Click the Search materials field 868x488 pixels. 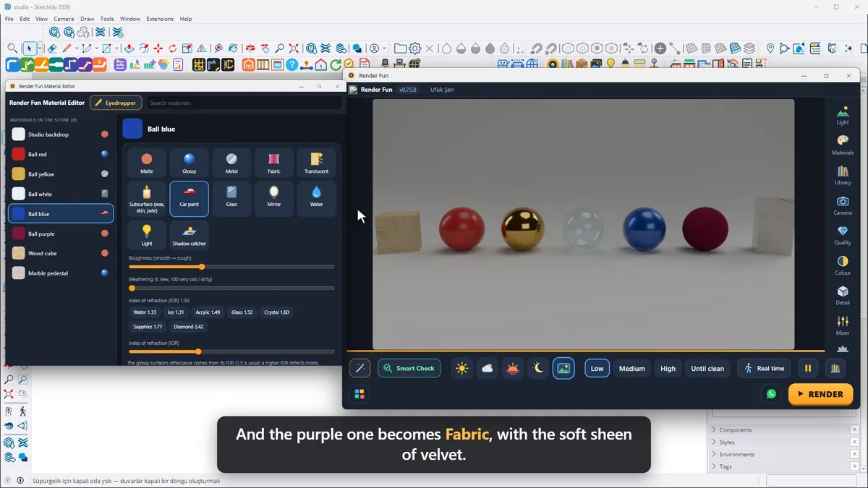244,103
